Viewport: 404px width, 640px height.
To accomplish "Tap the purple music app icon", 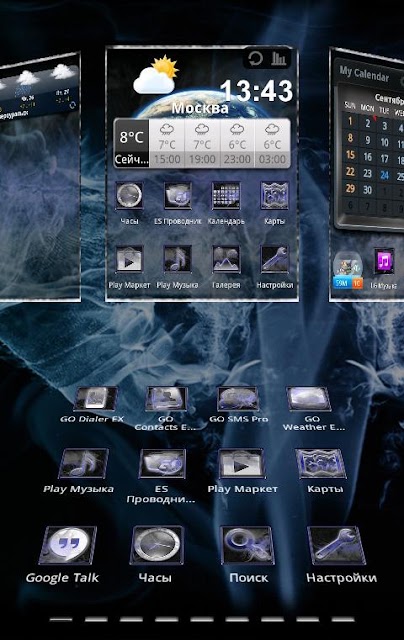I will 384,261.
